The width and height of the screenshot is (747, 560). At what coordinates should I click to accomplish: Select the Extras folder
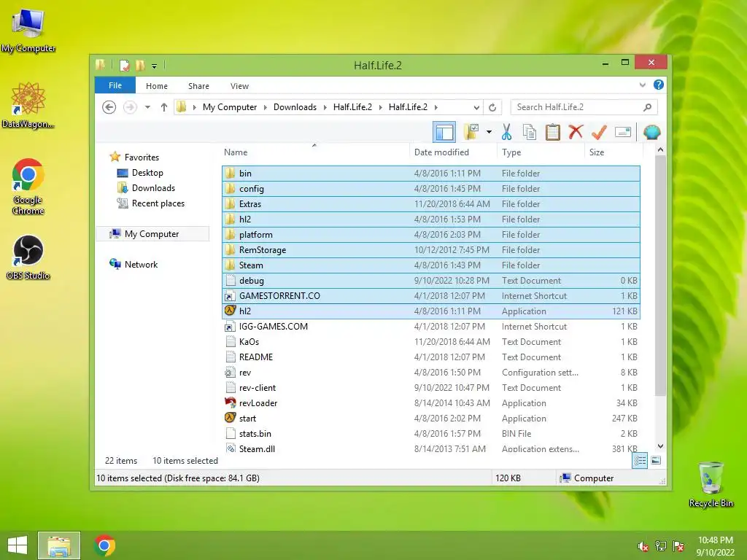(430, 204)
